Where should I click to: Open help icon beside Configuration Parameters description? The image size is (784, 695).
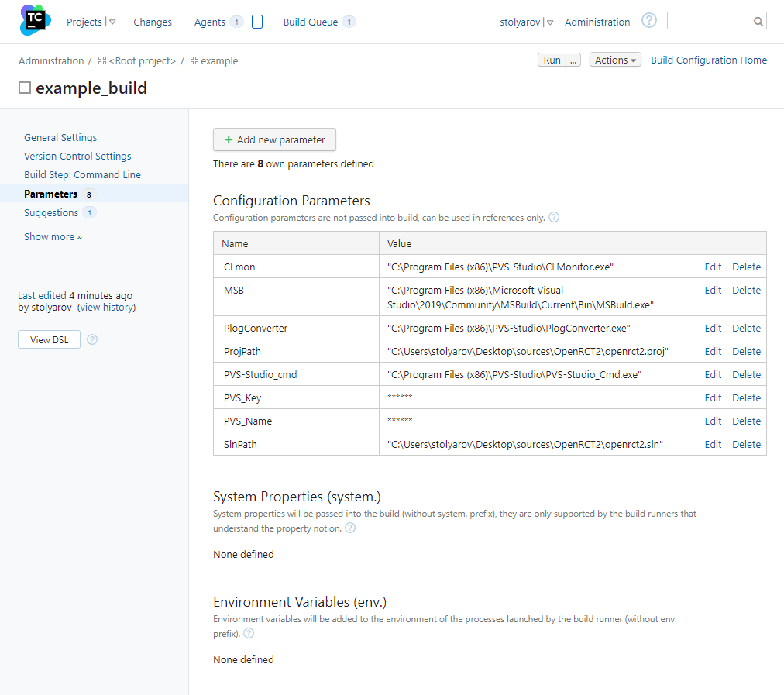point(553,218)
